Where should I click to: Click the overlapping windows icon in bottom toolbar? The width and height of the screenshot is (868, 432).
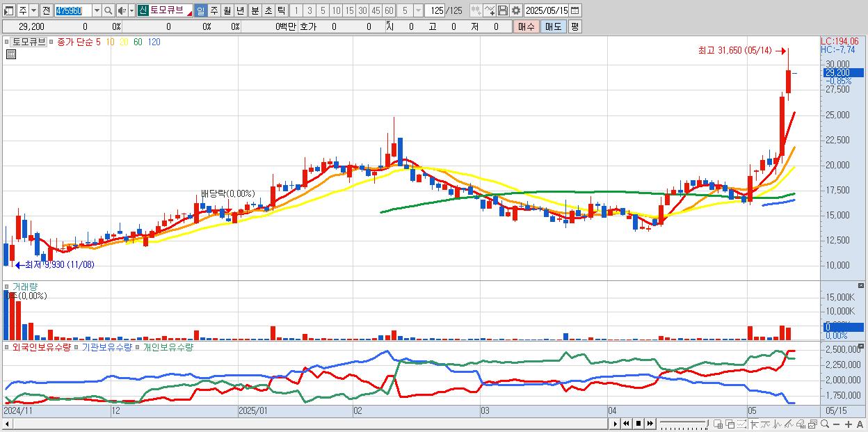[x=730, y=424]
